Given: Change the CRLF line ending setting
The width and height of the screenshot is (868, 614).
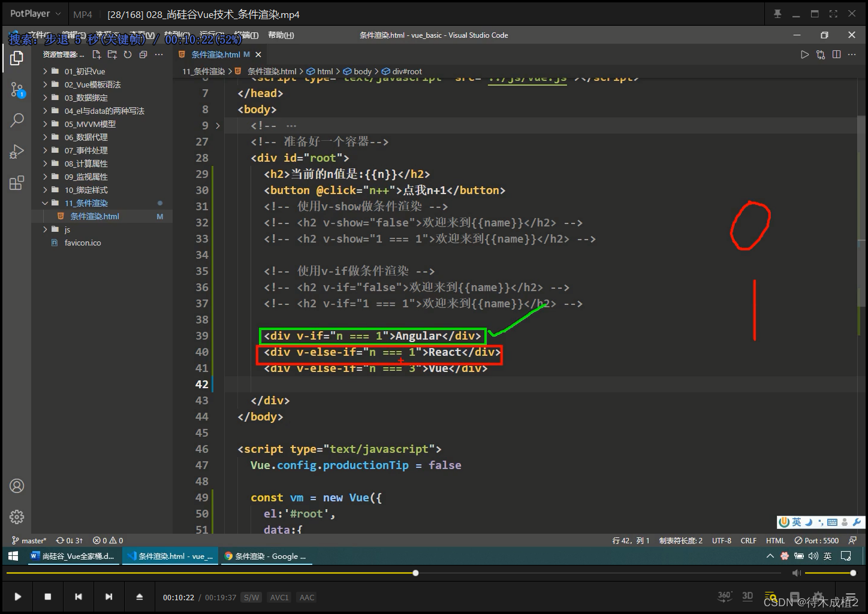Looking at the screenshot, I should pyautogui.click(x=749, y=540).
